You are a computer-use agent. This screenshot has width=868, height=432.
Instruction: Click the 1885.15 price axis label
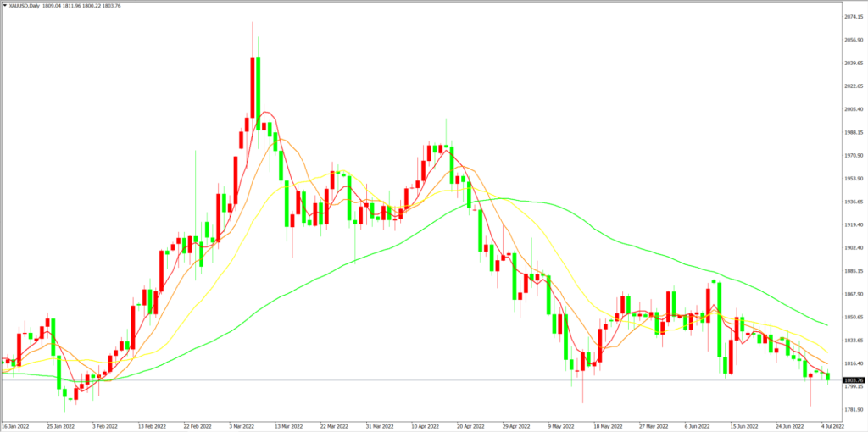pyautogui.click(x=853, y=271)
